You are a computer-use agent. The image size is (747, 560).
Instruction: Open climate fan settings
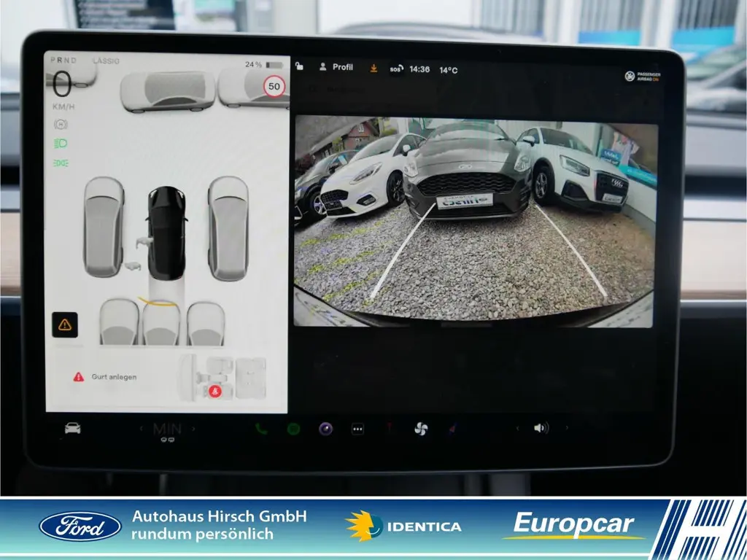421,429
